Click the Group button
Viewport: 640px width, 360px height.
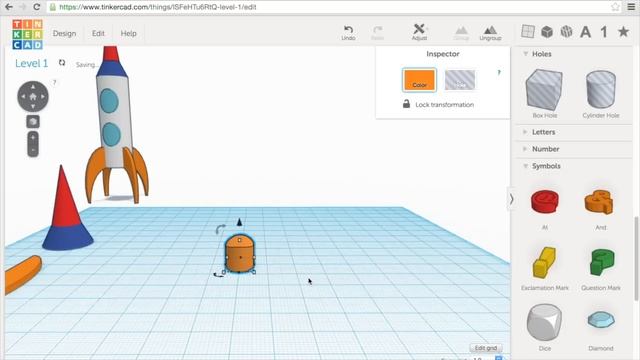461,33
